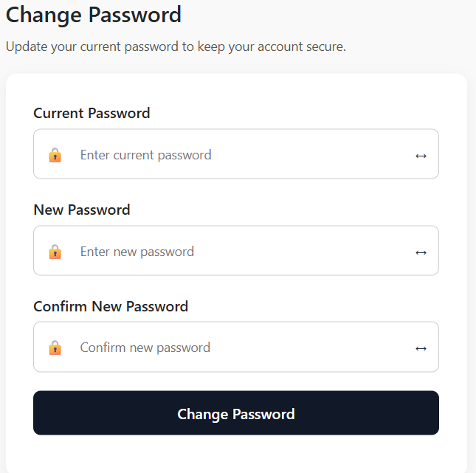Toggle visibility of the current password
Image resolution: width=476 pixels, height=473 pixels.
(x=421, y=156)
